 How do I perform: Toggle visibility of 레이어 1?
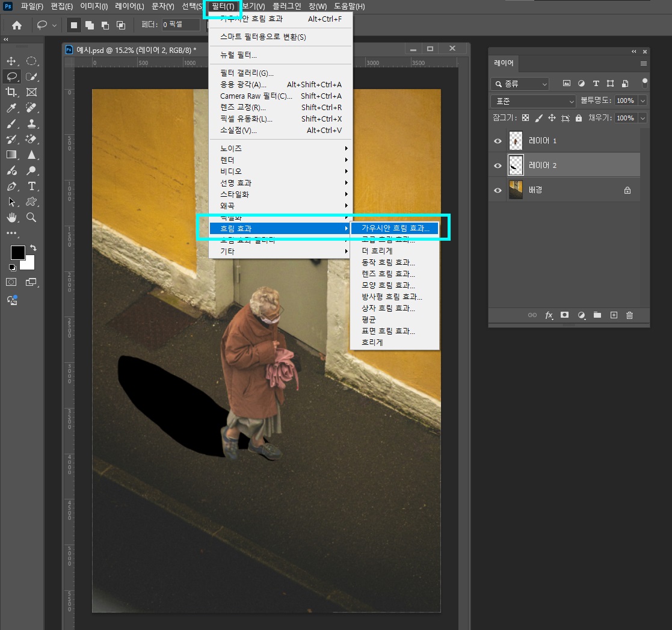pos(497,141)
